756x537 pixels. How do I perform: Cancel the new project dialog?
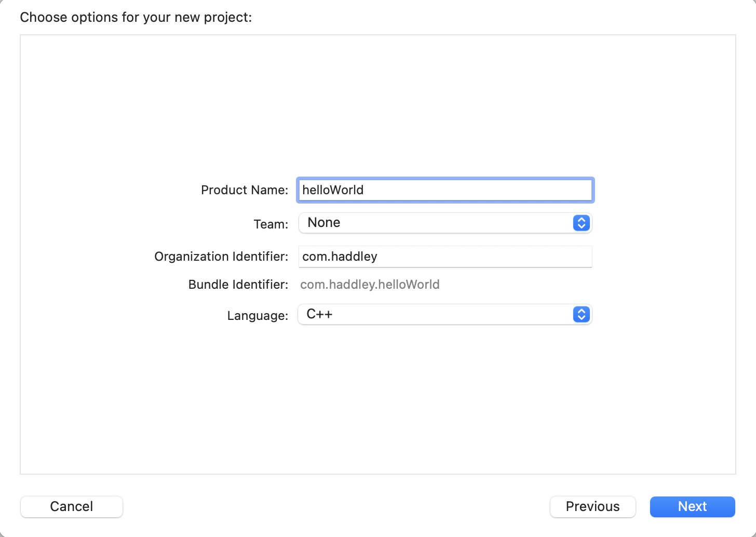pos(72,506)
